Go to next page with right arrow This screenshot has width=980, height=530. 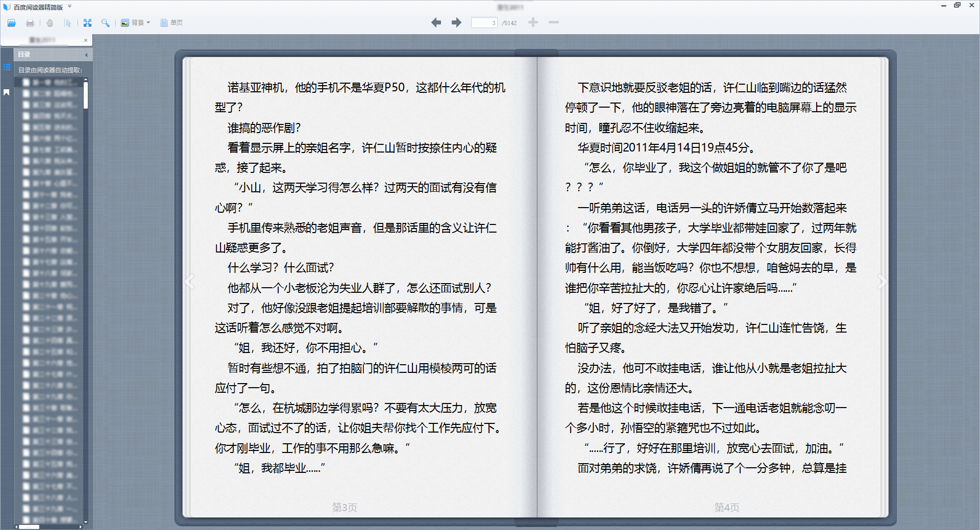click(x=456, y=22)
